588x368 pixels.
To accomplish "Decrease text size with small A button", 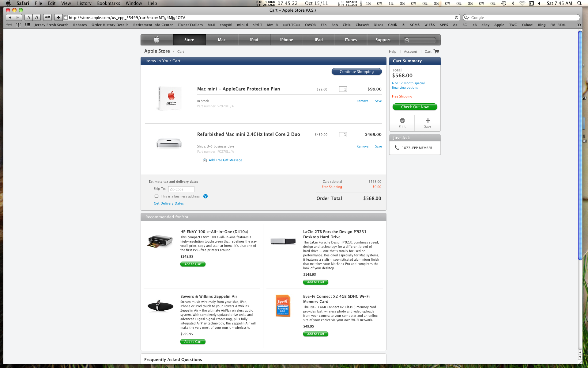I will click(29, 17).
